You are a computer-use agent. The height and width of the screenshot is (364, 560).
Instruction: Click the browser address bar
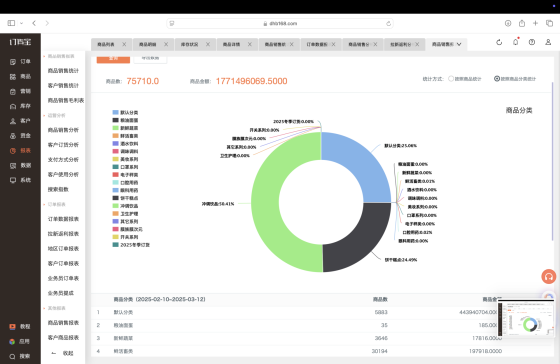[x=280, y=24]
